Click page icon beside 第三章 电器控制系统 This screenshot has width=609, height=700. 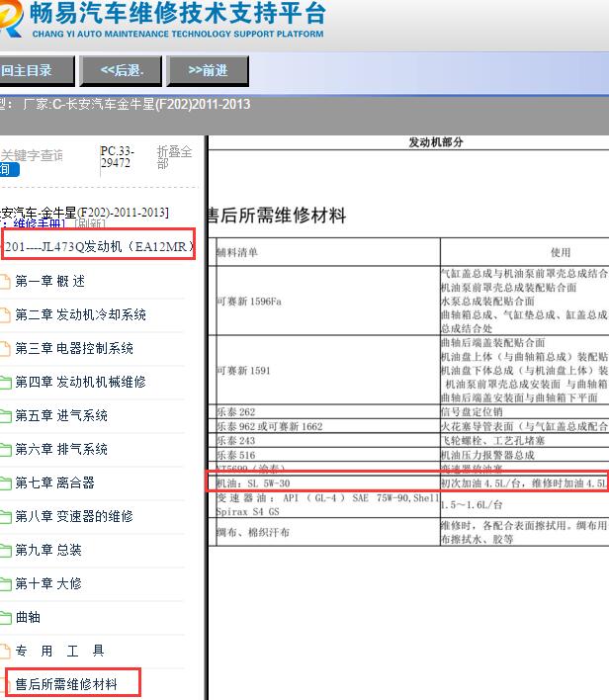(x=5, y=349)
